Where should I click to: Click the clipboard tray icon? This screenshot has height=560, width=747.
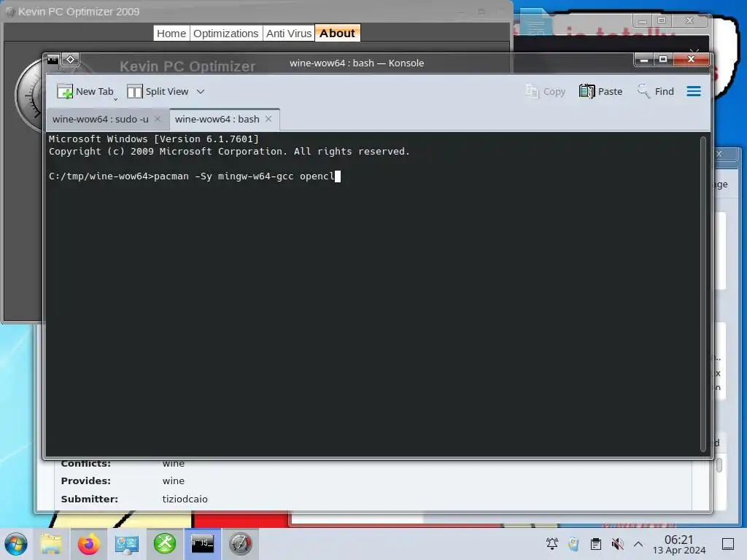pos(595,544)
